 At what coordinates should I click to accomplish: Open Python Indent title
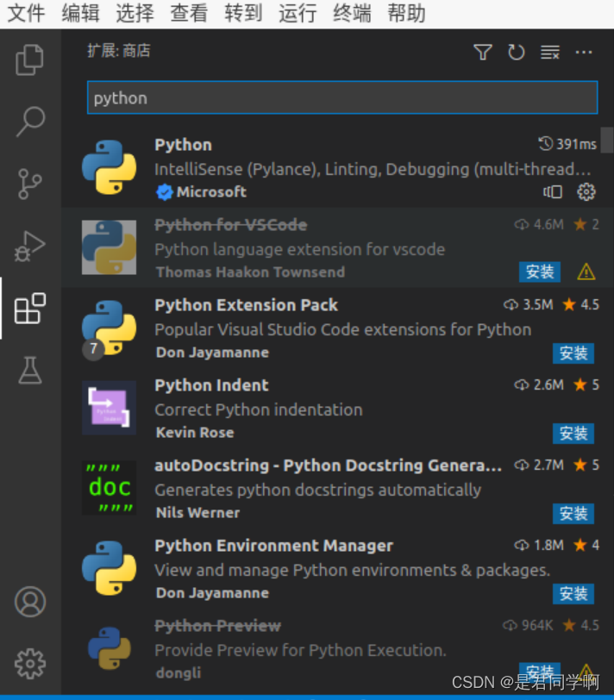coord(211,384)
